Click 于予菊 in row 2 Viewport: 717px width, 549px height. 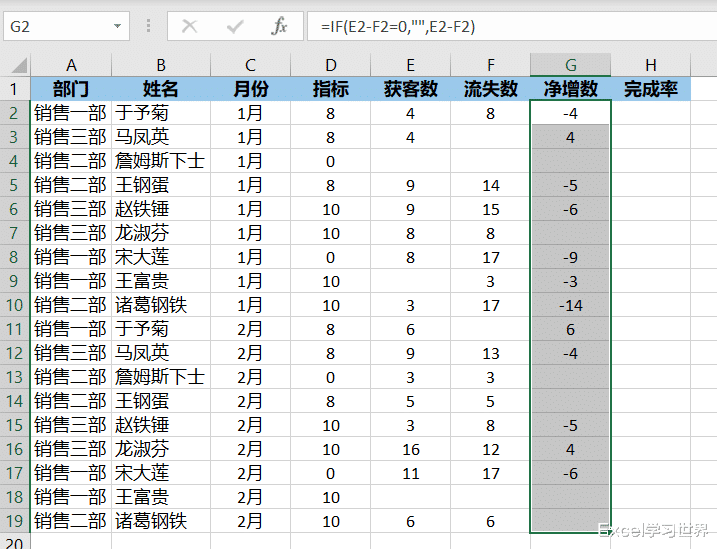pos(142,113)
